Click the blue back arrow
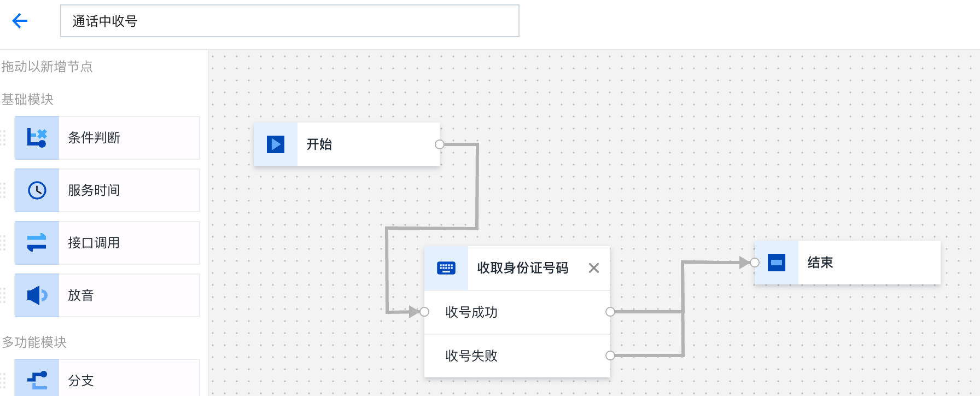The width and height of the screenshot is (980, 396). [20, 21]
